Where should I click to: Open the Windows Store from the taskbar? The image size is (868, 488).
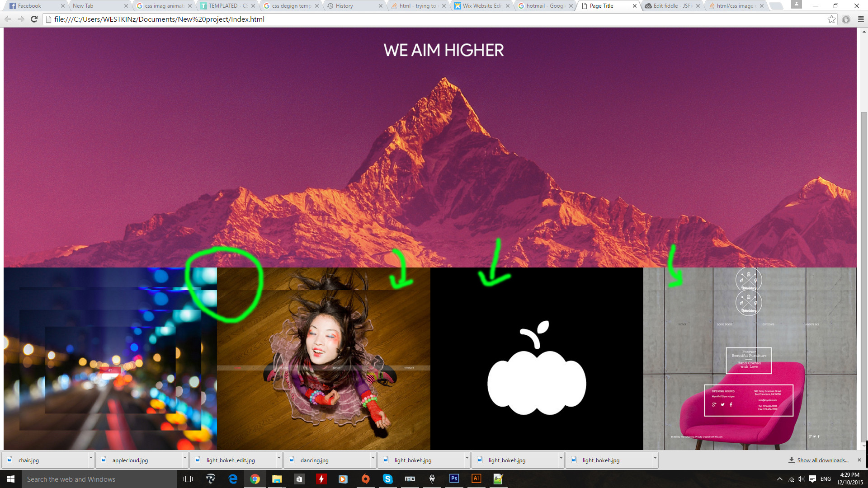(299, 479)
